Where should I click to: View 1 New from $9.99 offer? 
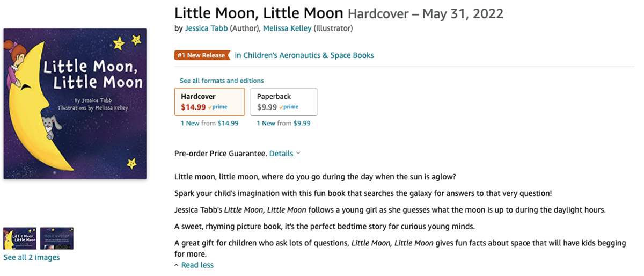[283, 123]
